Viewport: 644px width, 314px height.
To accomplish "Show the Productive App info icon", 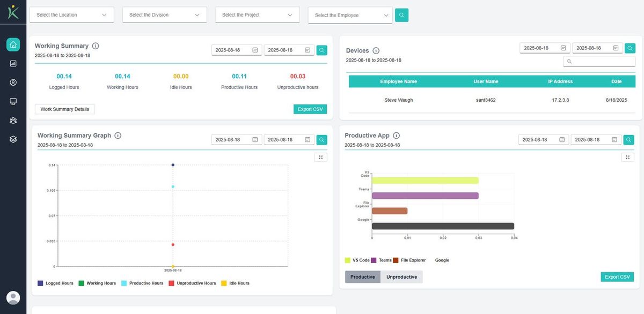I will pyautogui.click(x=396, y=136).
